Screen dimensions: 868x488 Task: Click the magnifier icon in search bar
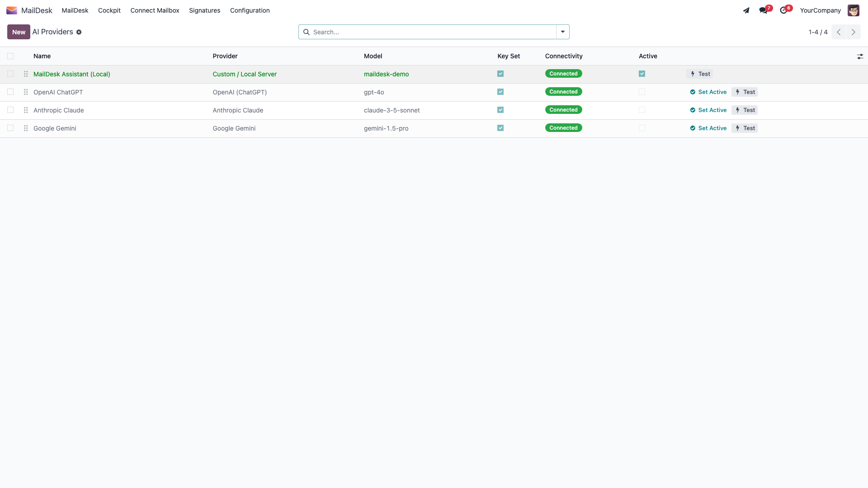pyautogui.click(x=307, y=32)
